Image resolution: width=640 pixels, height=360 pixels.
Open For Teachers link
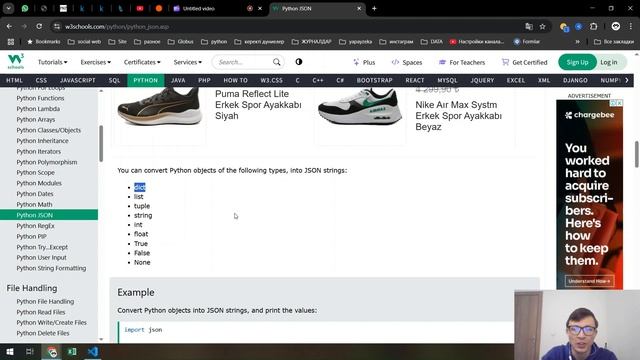[x=462, y=62]
